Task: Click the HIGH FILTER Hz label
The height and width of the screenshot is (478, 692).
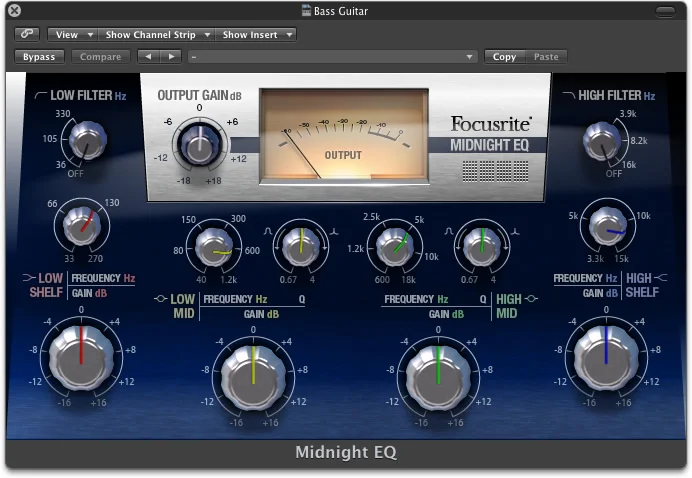Action: click(617, 95)
